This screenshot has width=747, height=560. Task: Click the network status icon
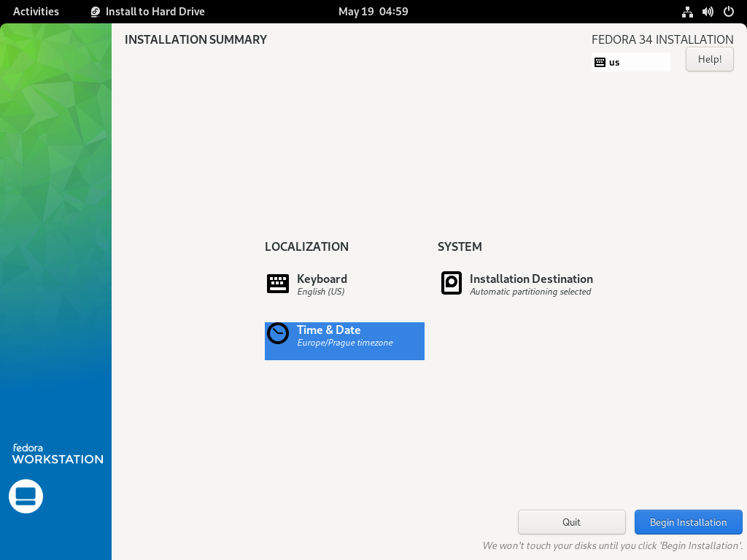(x=687, y=12)
